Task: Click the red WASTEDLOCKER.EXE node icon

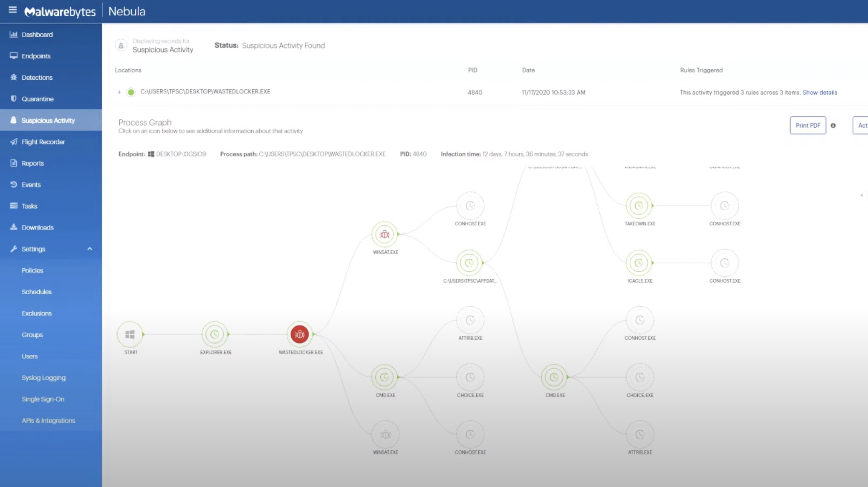Action: 300,334
